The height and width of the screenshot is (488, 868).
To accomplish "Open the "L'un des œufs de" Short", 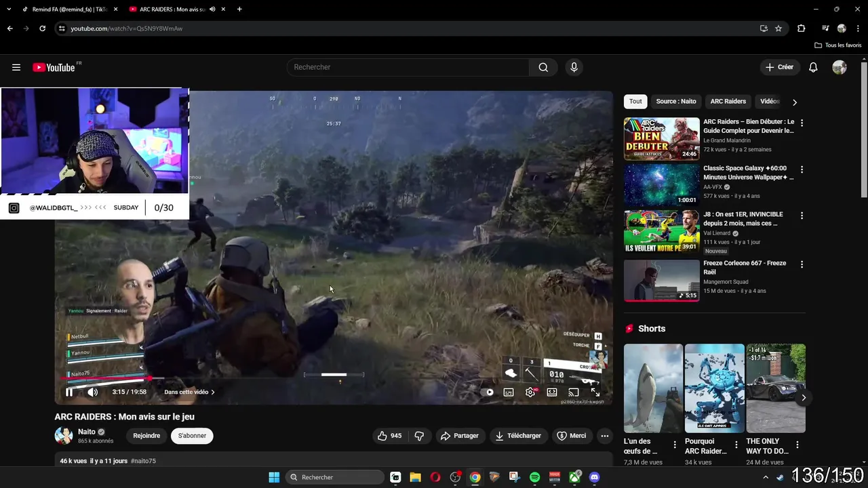I will pos(653,388).
